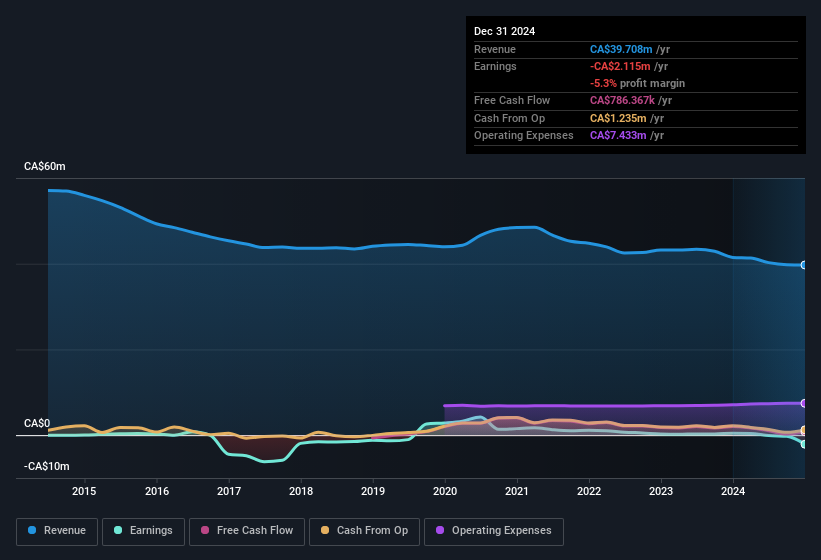
Task: Click the Cash From Op tooltip label
Action: pos(509,118)
